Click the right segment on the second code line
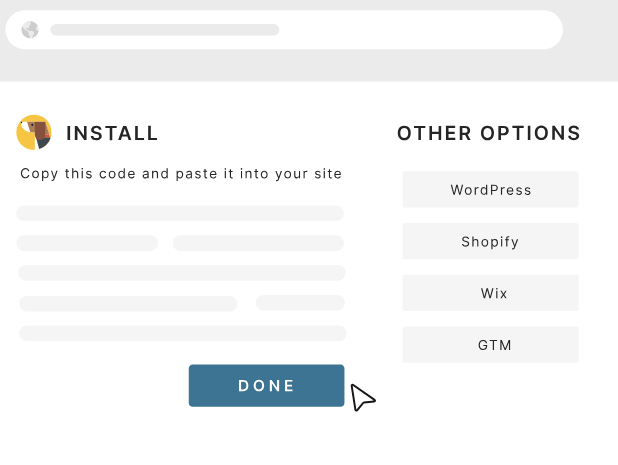 258,243
